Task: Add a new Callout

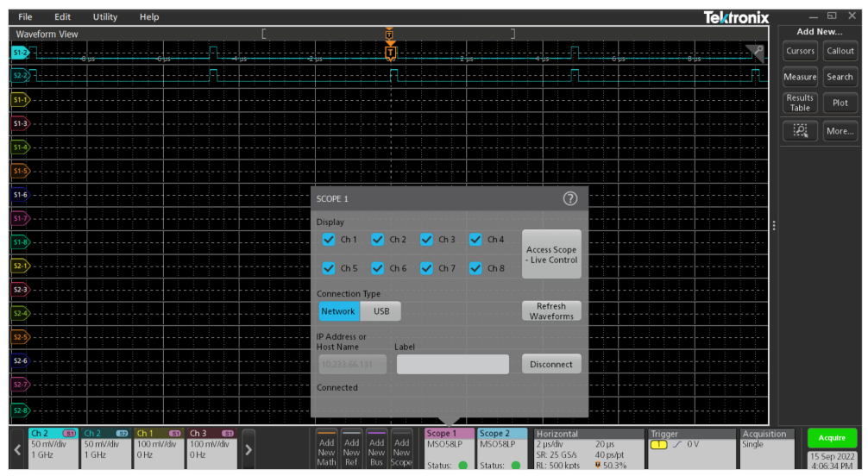Action: point(840,51)
